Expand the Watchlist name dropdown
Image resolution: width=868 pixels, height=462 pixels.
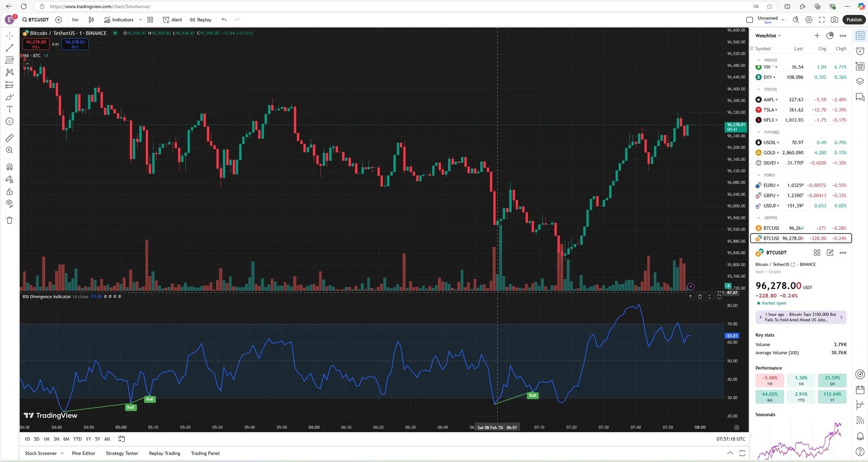point(768,36)
